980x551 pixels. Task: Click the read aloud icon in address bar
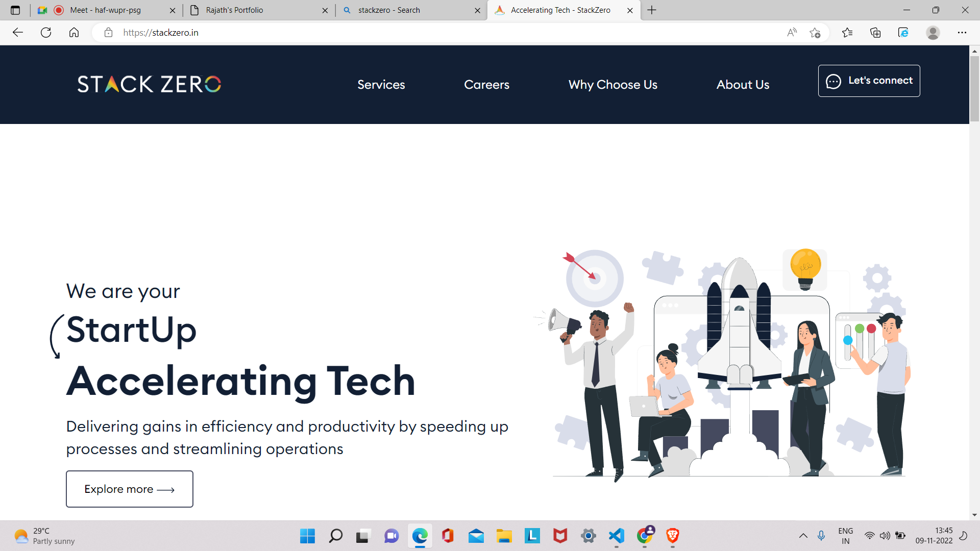792,33
